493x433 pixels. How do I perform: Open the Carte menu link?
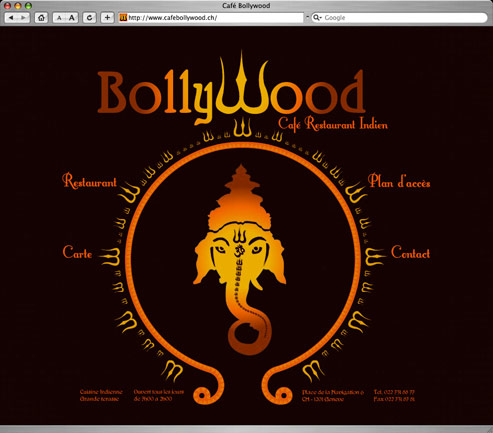pyautogui.click(x=77, y=252)
